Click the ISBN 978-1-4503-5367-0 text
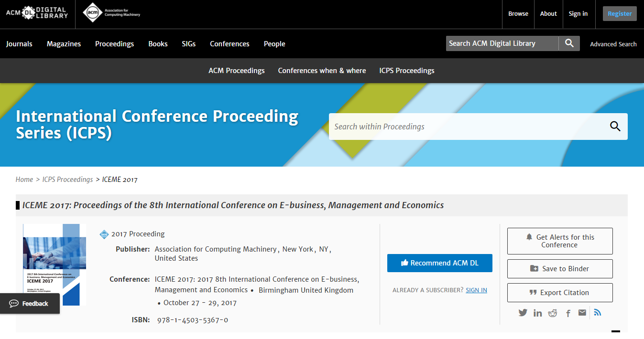This screenshot has width=644, height=339. click(x=192, y=320)
